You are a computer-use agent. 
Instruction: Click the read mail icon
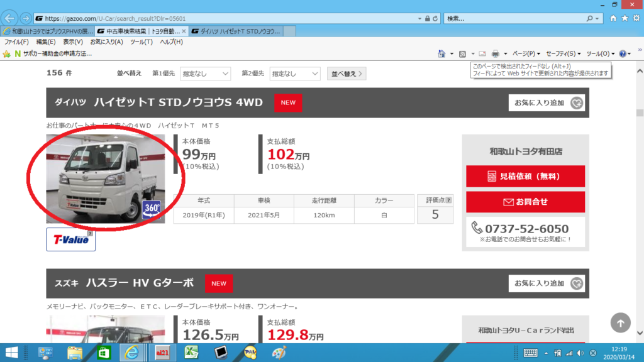tap(482, 54)
